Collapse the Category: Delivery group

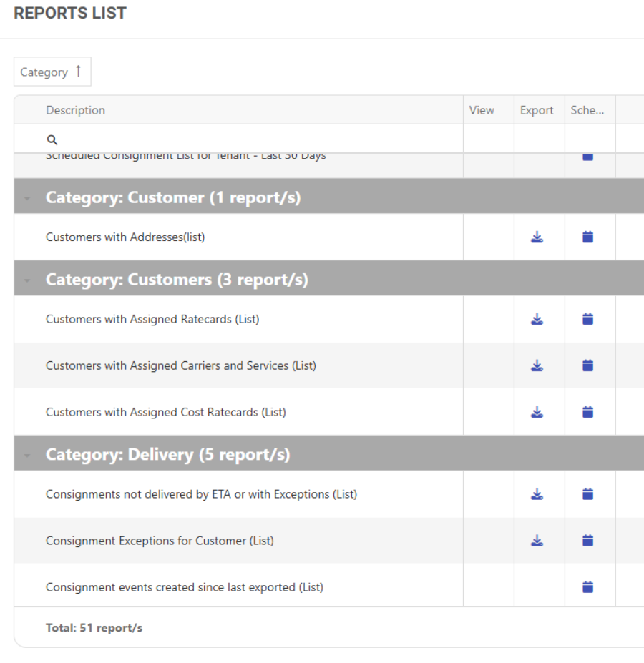pos(27,456)
